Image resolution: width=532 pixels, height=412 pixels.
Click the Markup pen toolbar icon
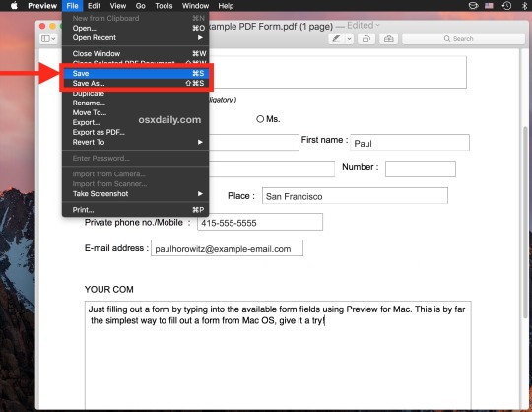point(337,39)
